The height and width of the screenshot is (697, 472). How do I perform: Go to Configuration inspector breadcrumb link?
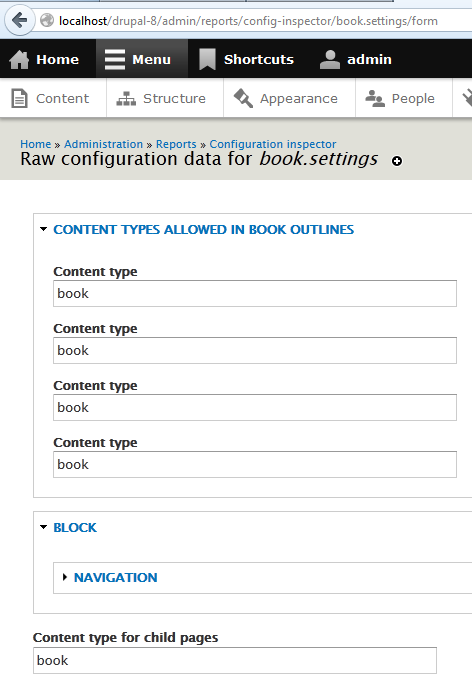pyautogui.click(x=272, y=144)
